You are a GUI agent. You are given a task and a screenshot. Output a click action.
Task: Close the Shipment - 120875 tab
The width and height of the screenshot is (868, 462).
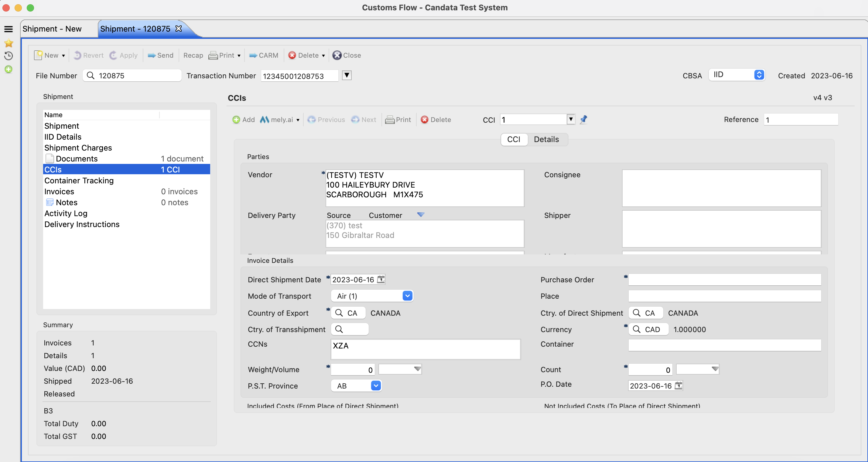tap(179, 29)
